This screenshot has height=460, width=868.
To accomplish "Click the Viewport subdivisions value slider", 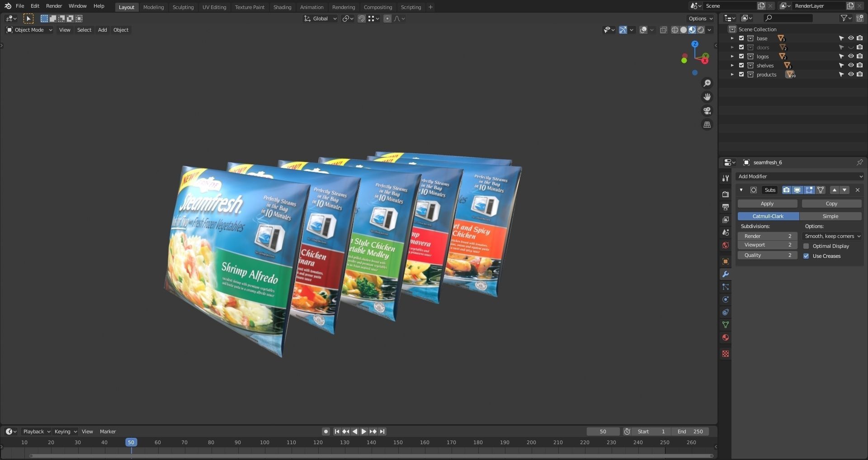I will pyautogui.click(x=768, y=245).
